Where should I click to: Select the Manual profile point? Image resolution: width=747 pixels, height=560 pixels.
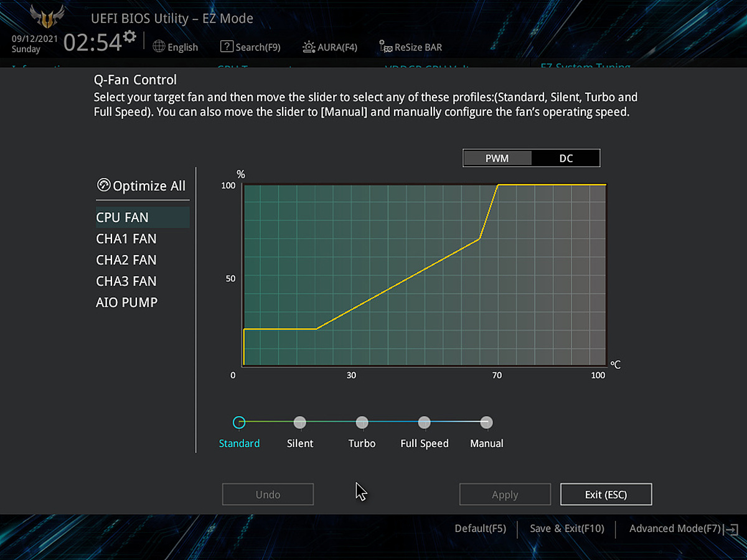pos(487,422)
